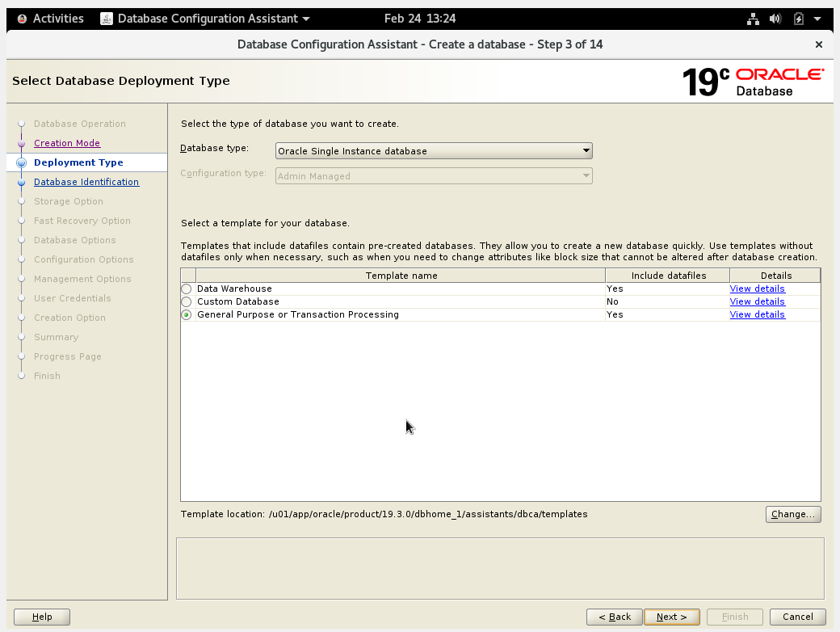Click the Details column header
Viewport: 840px width, 632px height.
pyautogui.click(x=775, y=276)
